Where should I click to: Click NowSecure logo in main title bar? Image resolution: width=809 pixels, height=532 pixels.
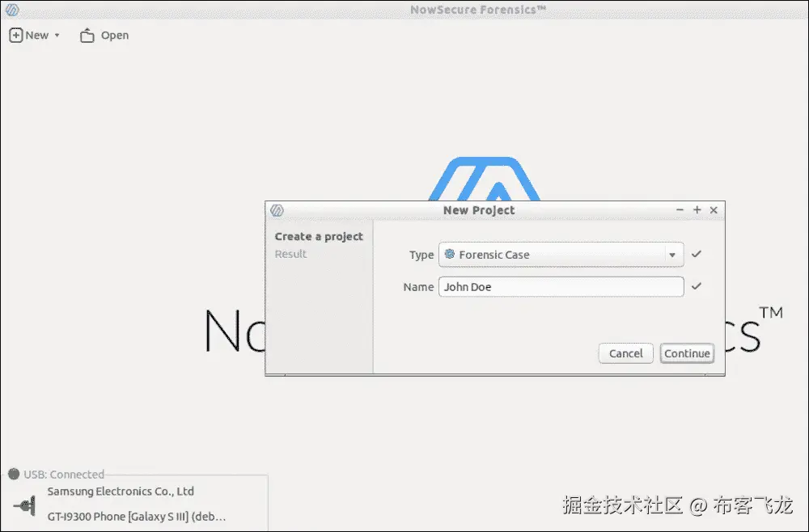pyautogui.click(x=12, y=9)
